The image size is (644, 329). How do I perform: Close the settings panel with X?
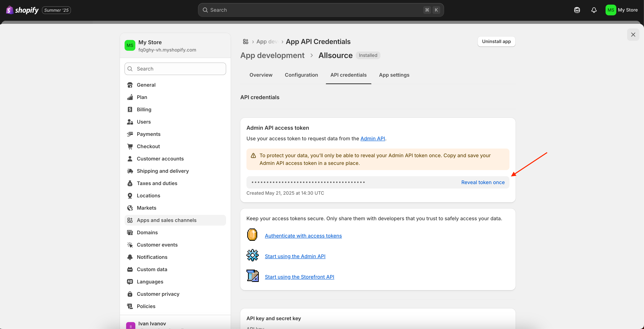point(633,35)
